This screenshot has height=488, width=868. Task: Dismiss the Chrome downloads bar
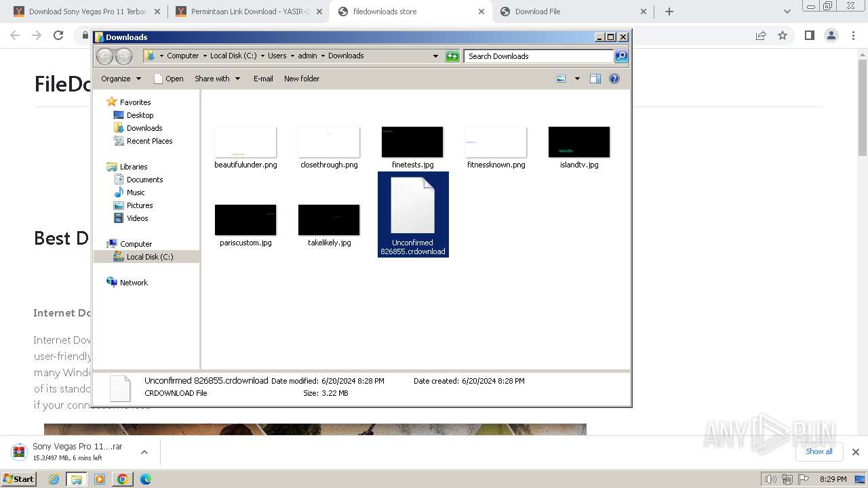pyautogui.click(x=856, y=452)
